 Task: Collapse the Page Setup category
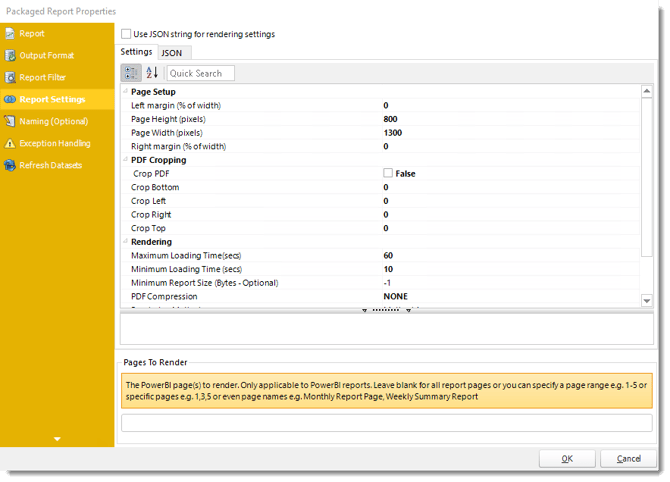click(x=126, y=91)
